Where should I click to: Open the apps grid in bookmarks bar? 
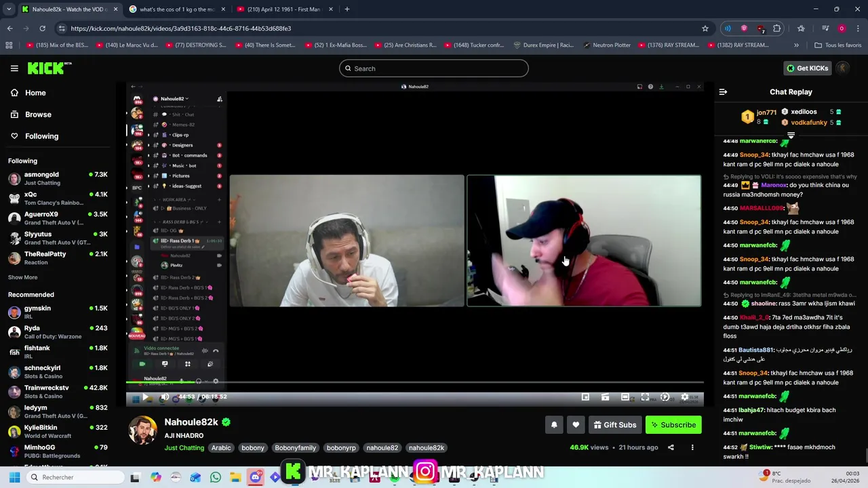coord(9,45)
